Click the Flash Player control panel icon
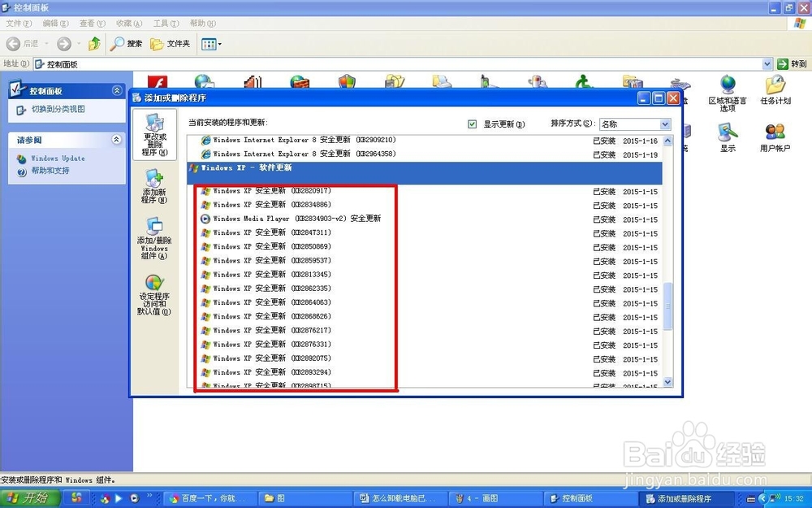Image resolution: width=812 pixels, height=508 pixels. click(158, 81)
